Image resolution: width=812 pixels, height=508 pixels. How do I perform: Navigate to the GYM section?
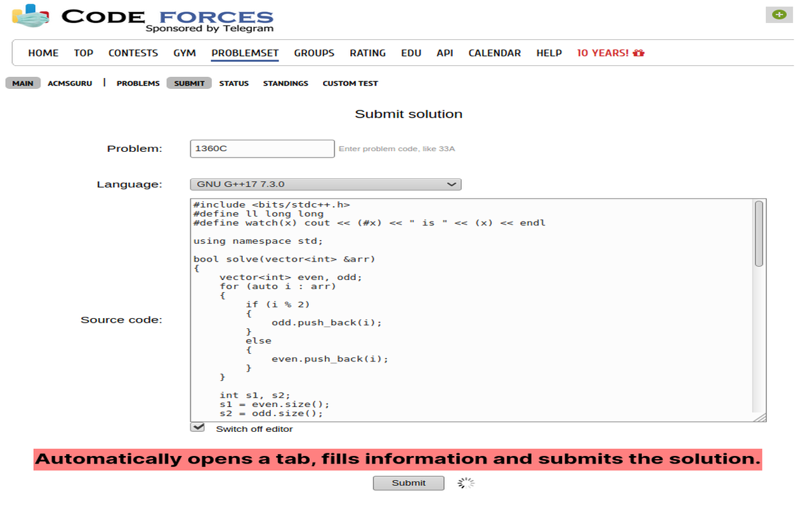185,53
